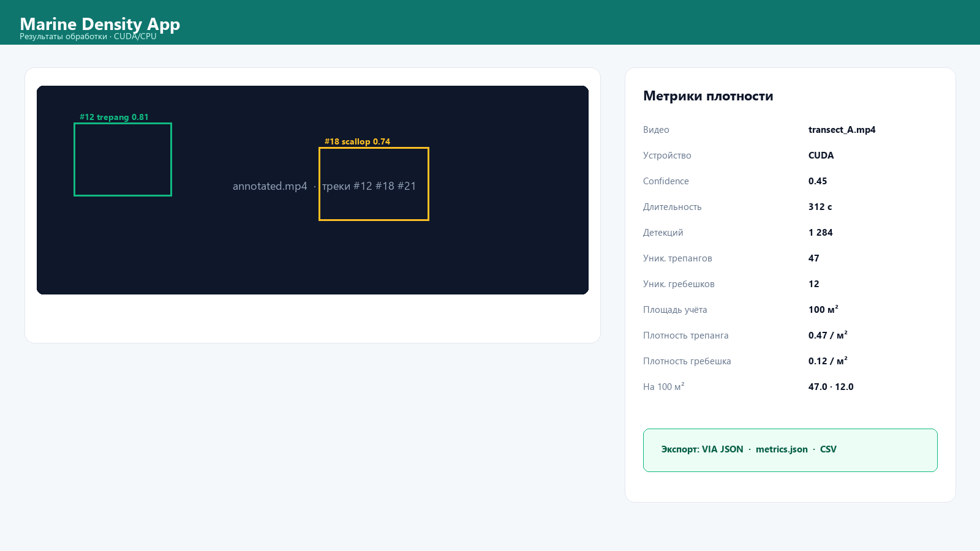Click the Уник. гребешков value 12
This screenshot has height=551, width=980.
tap(814, 284)
